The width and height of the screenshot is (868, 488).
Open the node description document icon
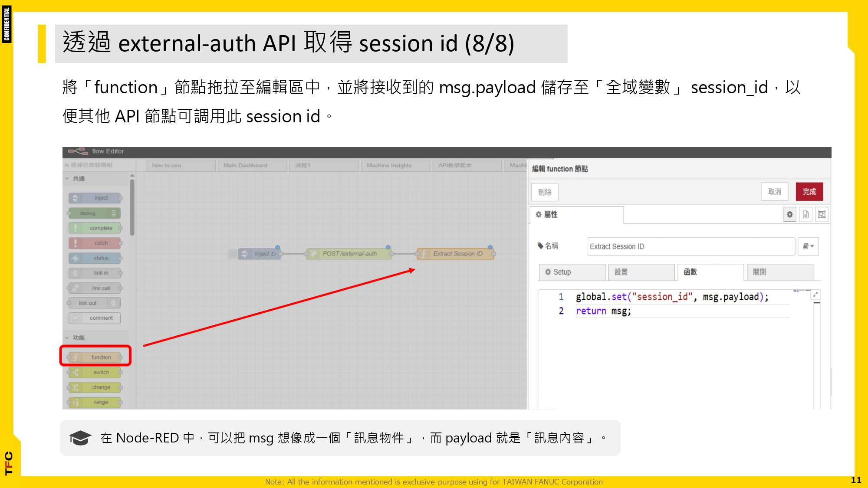coord(806,214)
